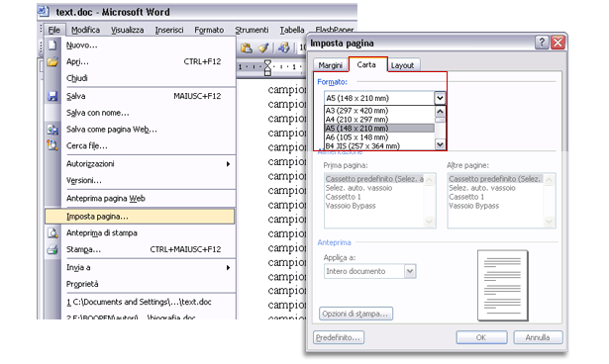Select A5 (148 x 210 mm) list entry
This screenshot has width=609, height=364.
click(x=379, y=128)
